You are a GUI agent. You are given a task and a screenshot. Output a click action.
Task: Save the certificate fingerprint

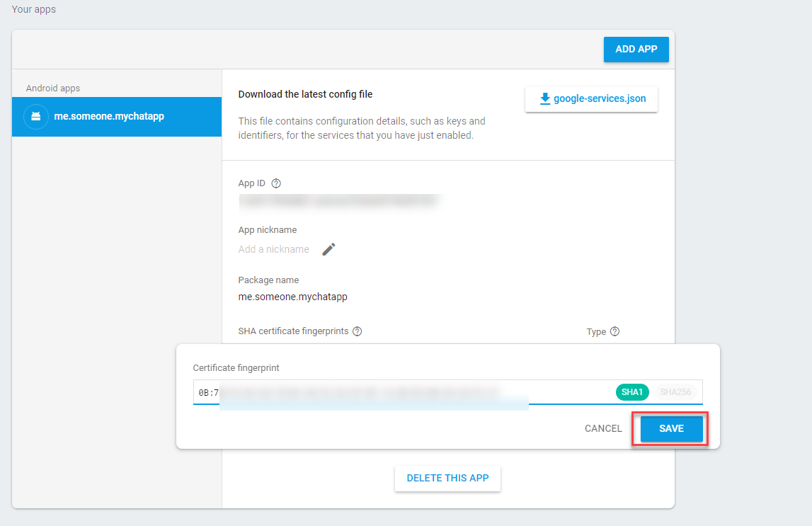click(x=671, y=428)
